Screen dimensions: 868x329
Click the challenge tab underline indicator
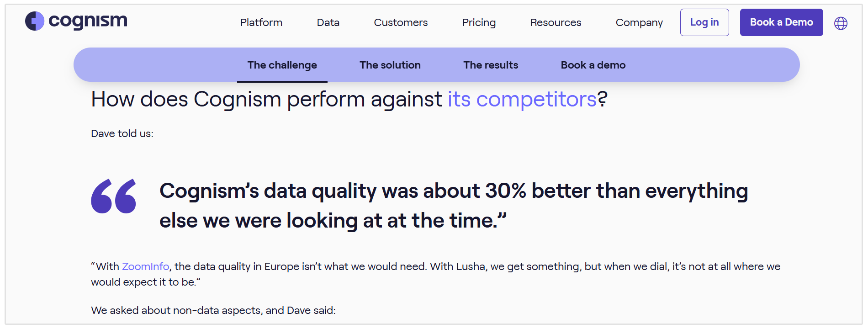tap(282, 81)
